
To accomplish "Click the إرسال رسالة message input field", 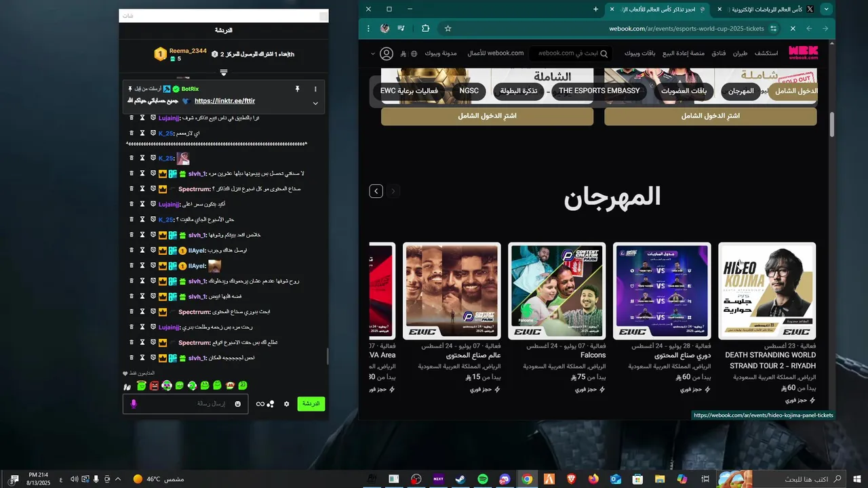I will click(x=185, y=404).
